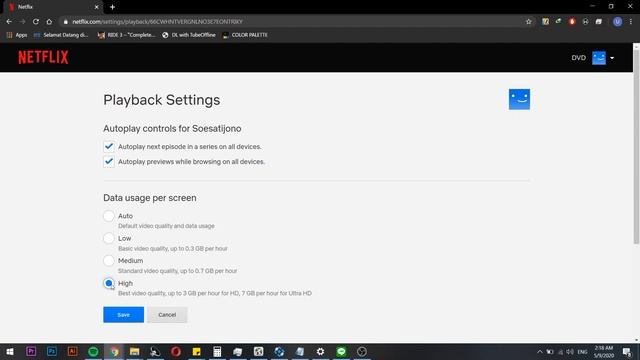Open File Explorer from the taskbar
The width and height of the screenshot is (640, 360).
(135, 351)
